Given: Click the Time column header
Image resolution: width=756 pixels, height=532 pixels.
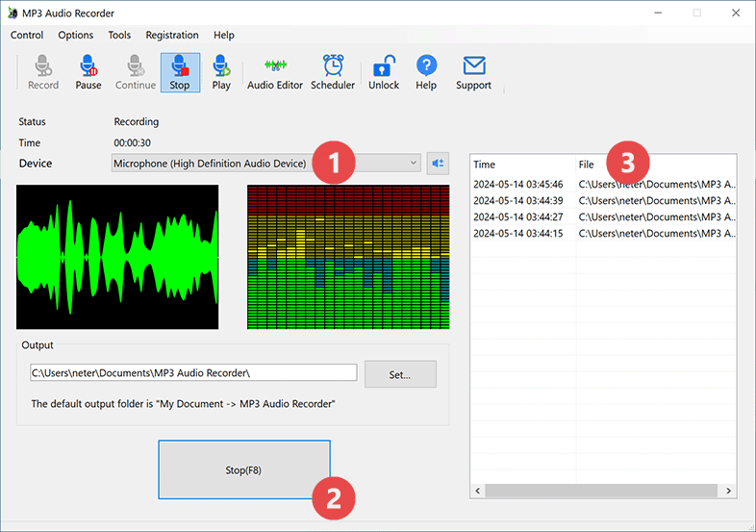Looking at the screenshot, I should point(522,165).
